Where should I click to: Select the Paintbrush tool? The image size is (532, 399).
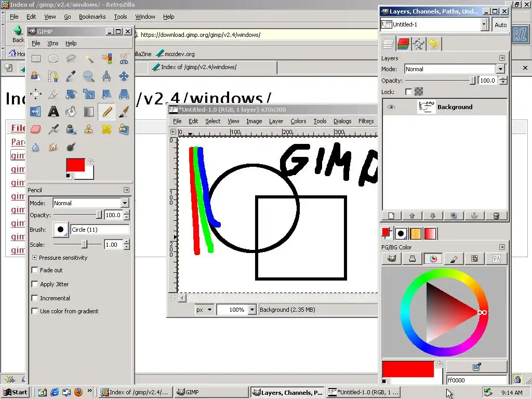(124, 111)
